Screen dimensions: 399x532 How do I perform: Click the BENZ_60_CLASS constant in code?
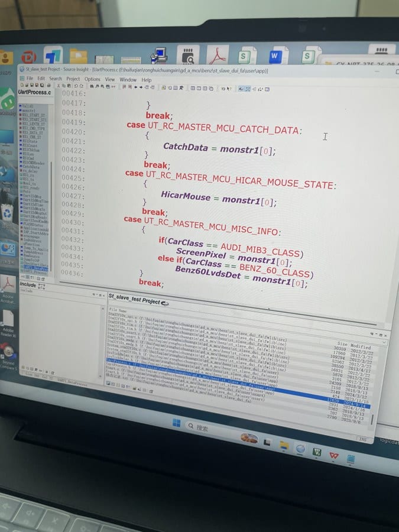pyautogui.click(x=274, y=270)
